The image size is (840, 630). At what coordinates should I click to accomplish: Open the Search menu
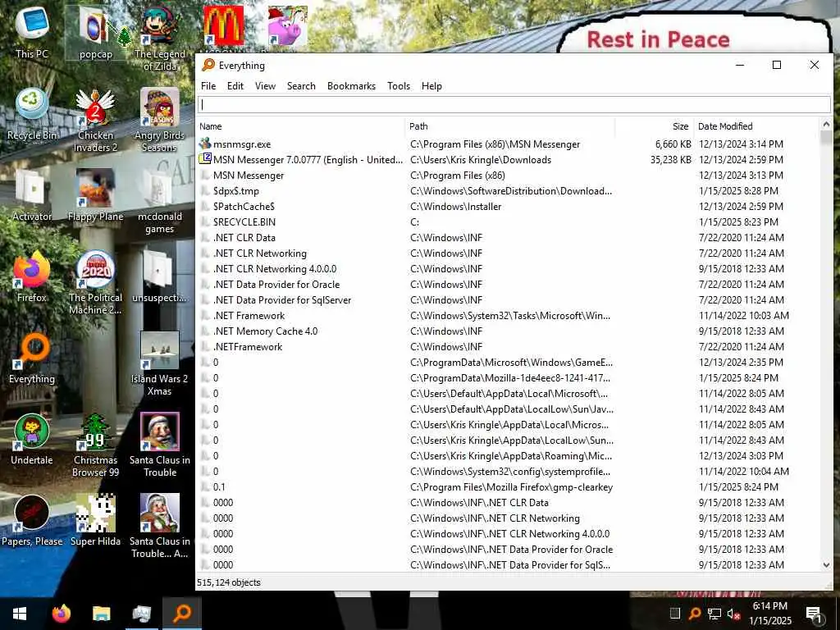pos(301,85)
